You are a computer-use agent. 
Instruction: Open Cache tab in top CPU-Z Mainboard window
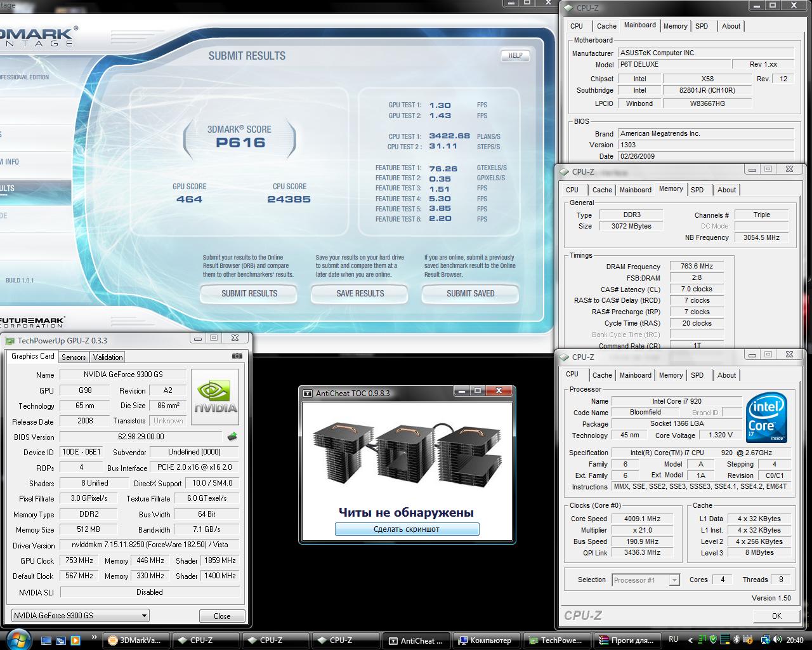[x=606, y=26]
